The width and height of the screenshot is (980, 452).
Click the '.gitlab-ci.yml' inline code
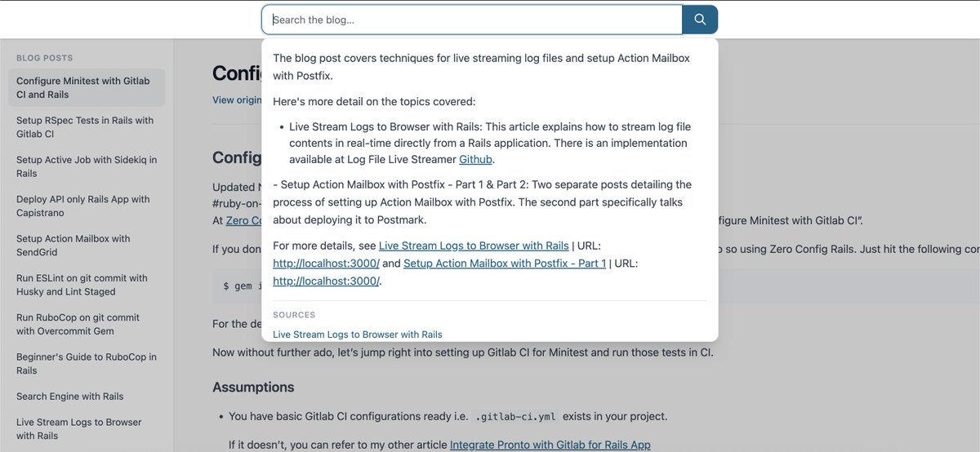[515, 416]
